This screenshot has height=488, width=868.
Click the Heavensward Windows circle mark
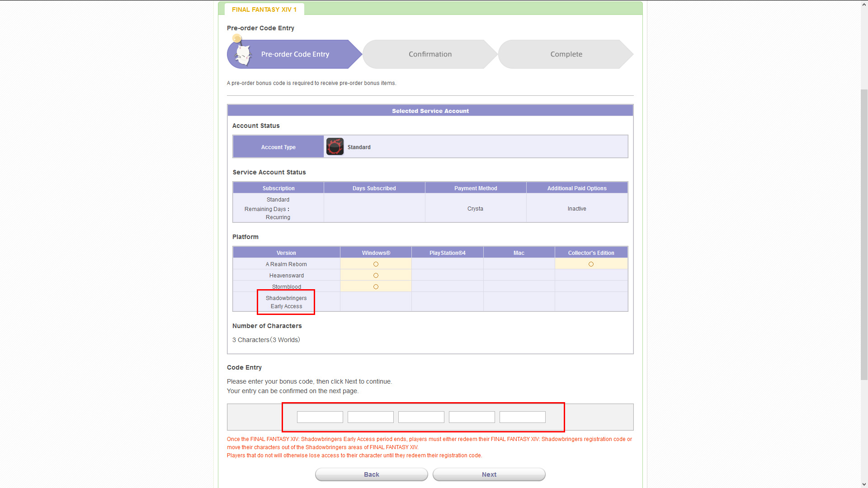click(376, 276)
